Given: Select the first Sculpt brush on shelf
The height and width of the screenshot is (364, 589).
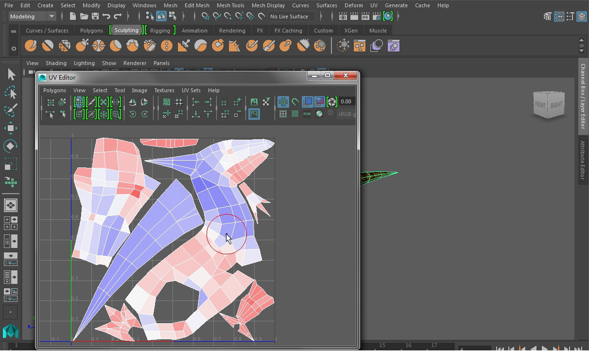Looking at the screenshot, I should [31, 46].
